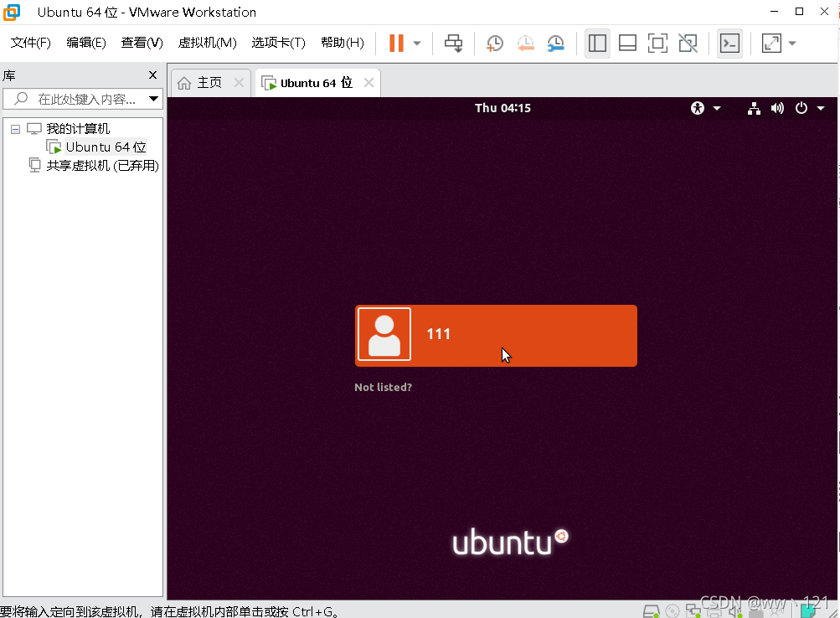Click the Thu 04:15 clock in Ubuntu

coord(502,108)
